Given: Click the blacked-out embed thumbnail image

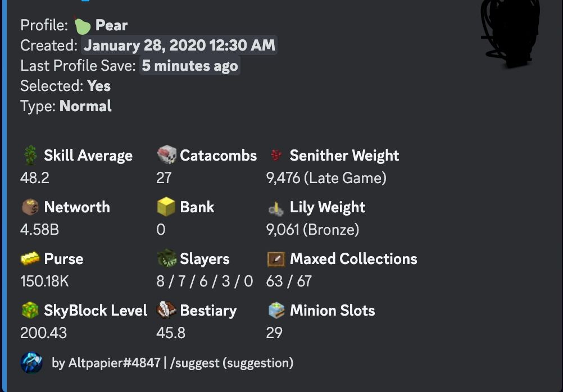Looking at the screenshot, I should pyautogui.click(x=510, y=31).
